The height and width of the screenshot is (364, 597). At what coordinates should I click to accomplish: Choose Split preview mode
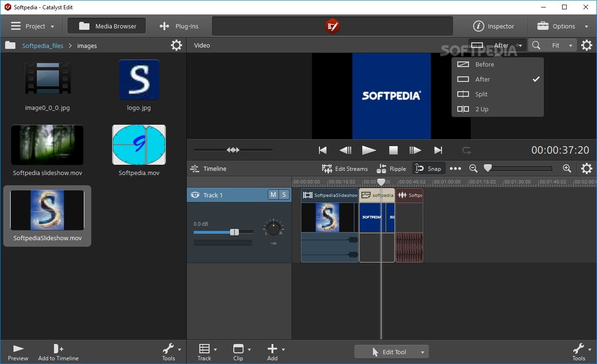(x=497, y=94)
